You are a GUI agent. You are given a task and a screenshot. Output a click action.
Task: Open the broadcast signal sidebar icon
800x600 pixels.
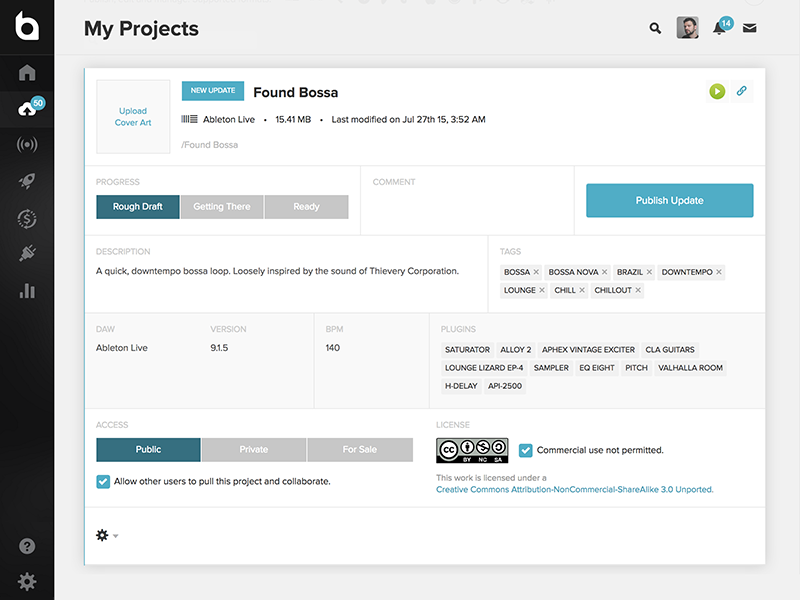27,145
